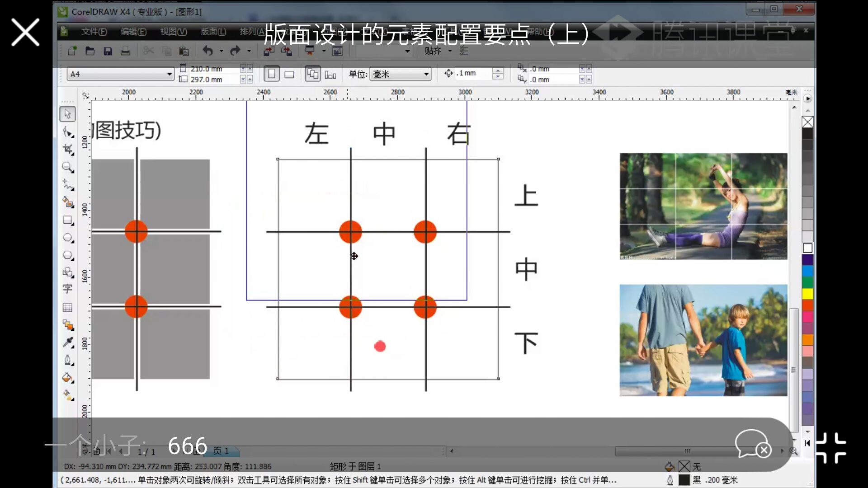Click the vertical scrollbar thumb
Image resolution: width=868 pixels, height=488 pixels.
[x=793, y=370]
